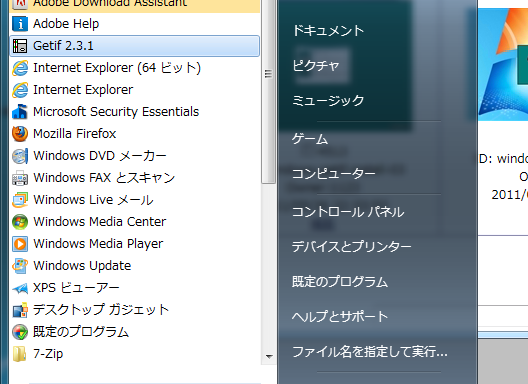Open XPS ビューアー icon
Viewport: 528px width, 384px height.
pyautogui.click(x=20, y=288)
